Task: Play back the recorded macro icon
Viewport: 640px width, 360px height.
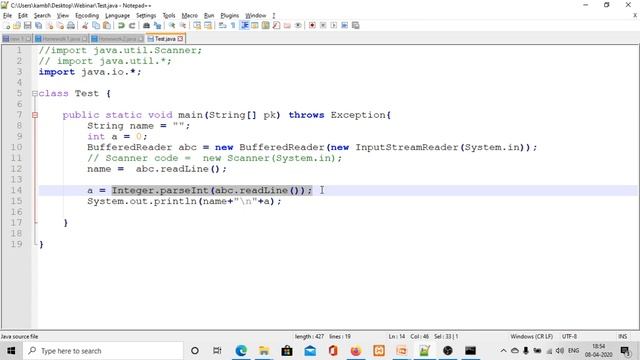Action: [x=334, y=25]
